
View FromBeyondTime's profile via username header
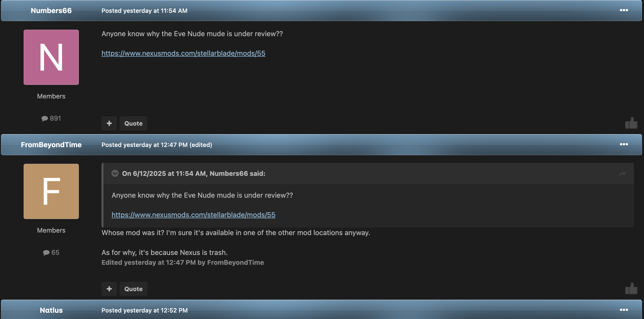click(51, 145)
